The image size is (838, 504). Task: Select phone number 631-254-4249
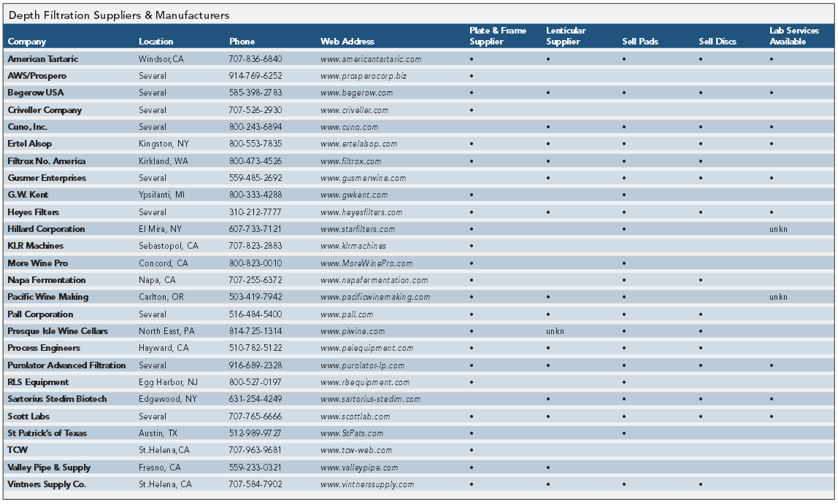coord(255,400)
